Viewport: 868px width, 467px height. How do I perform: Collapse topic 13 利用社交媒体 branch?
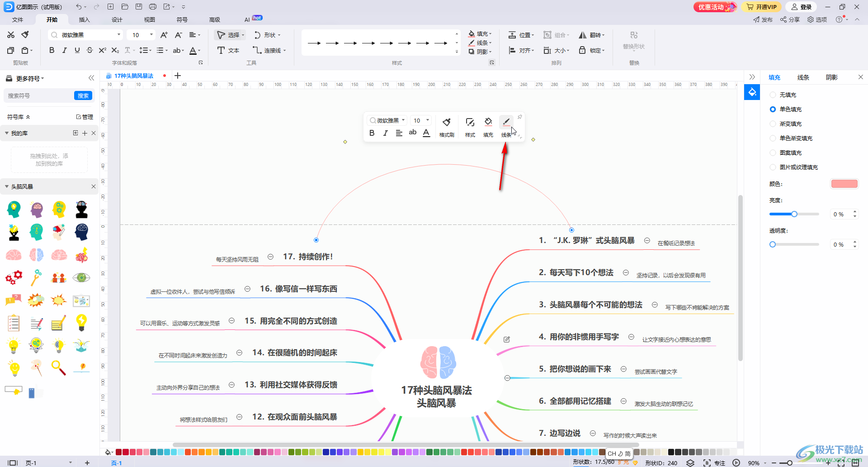click(231, 385)
